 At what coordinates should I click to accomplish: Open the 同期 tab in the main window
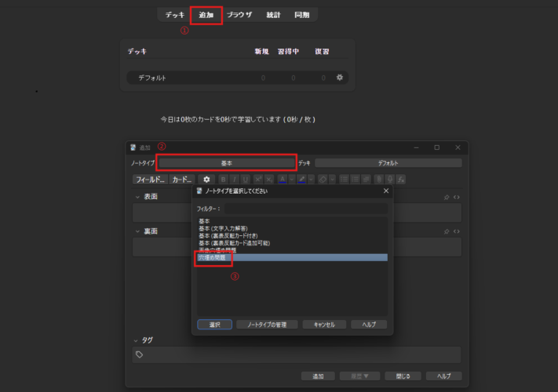pos(302,15)
